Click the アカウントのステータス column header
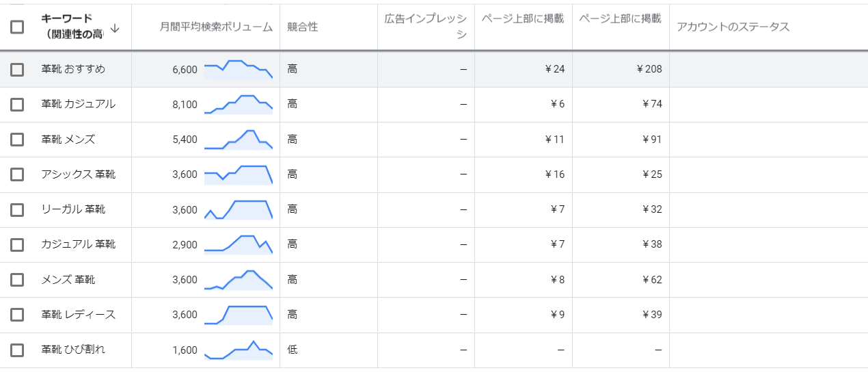The image size is (868, 377). pyautogui.click(x=733, y=27)
